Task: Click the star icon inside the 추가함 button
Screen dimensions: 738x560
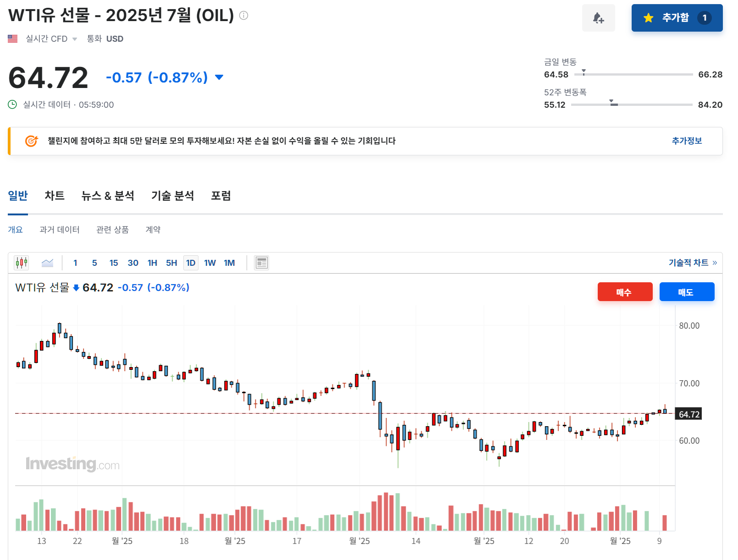Action: click(x=648, y=18)
